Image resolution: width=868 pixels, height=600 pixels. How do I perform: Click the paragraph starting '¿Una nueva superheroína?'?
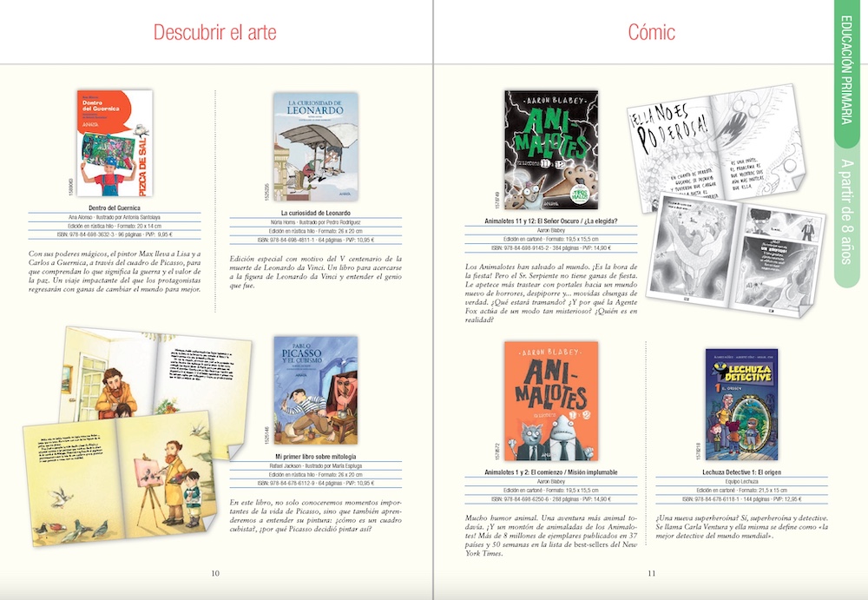click(x=742, y=527)
